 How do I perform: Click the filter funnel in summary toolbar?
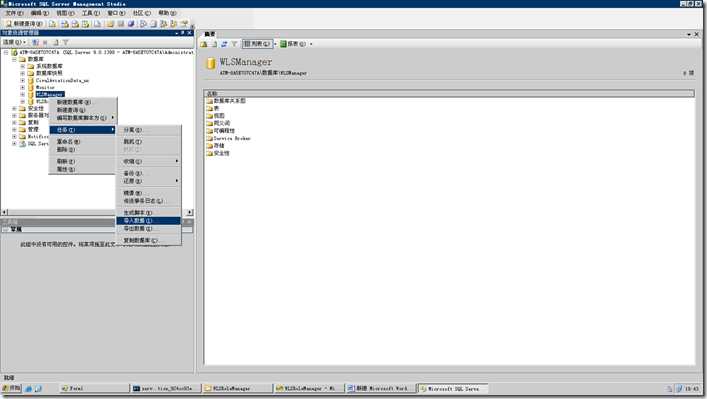[234, 44]
